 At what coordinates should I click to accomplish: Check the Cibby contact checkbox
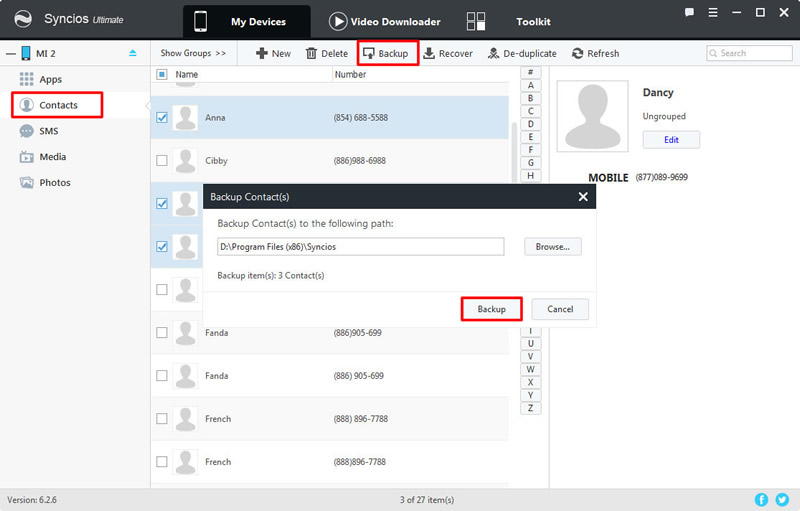tap(162, 161)
